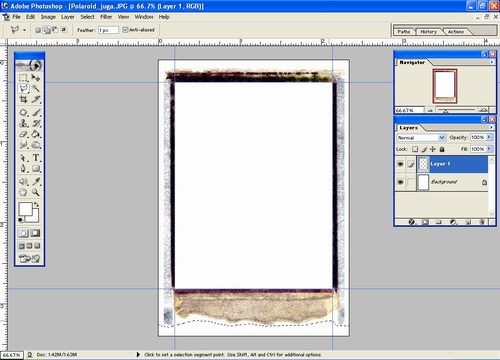500x360 pixels.
Task: Select the Clone Stamp tool
Action: coord(23,123)
